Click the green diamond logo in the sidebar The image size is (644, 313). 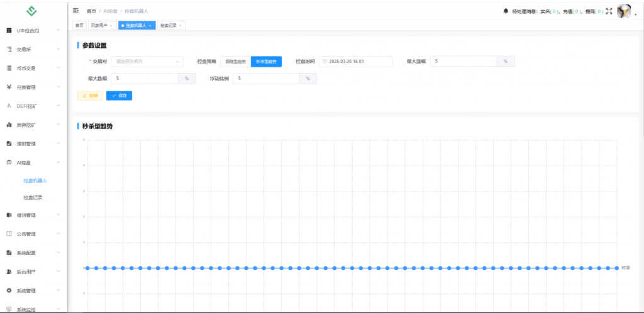[x=31, y=11]
